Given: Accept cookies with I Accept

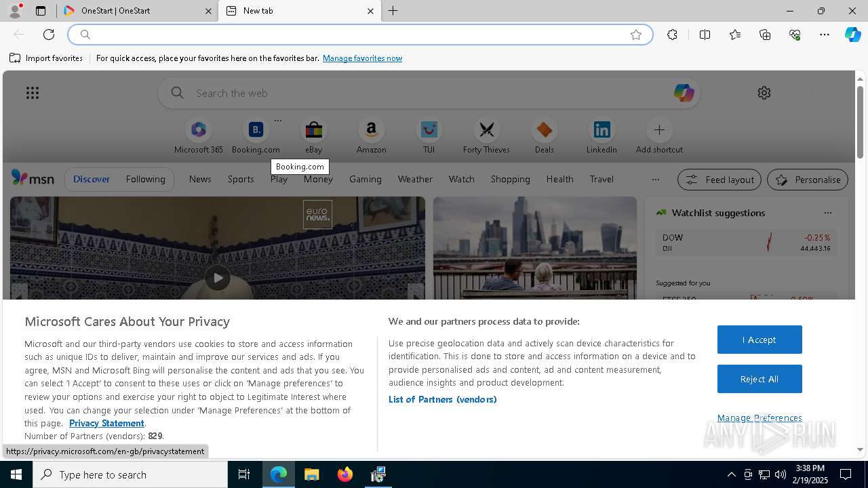Looking at the screenshot, I should (759, 340).
